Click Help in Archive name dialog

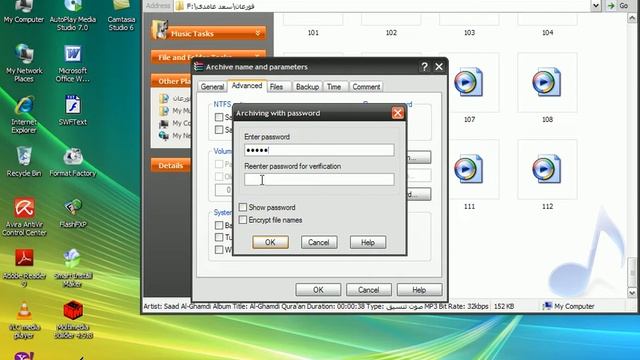coord(419,290)
